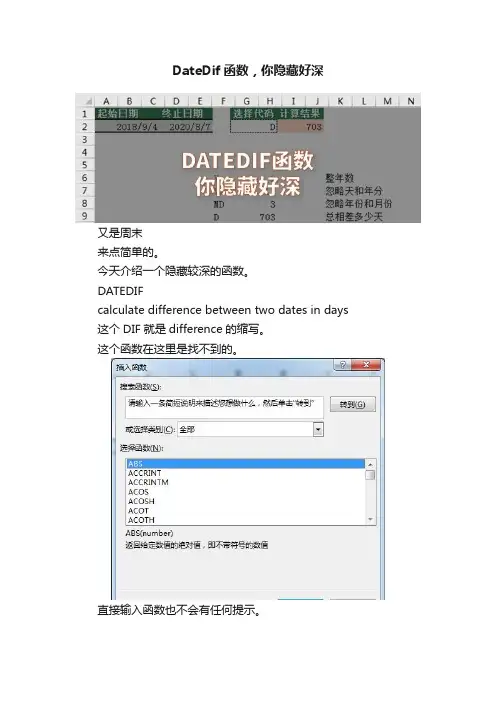This screenshot has height=702, width=496.
Task: Select row 9 header
Action: [x=85, y=216]
